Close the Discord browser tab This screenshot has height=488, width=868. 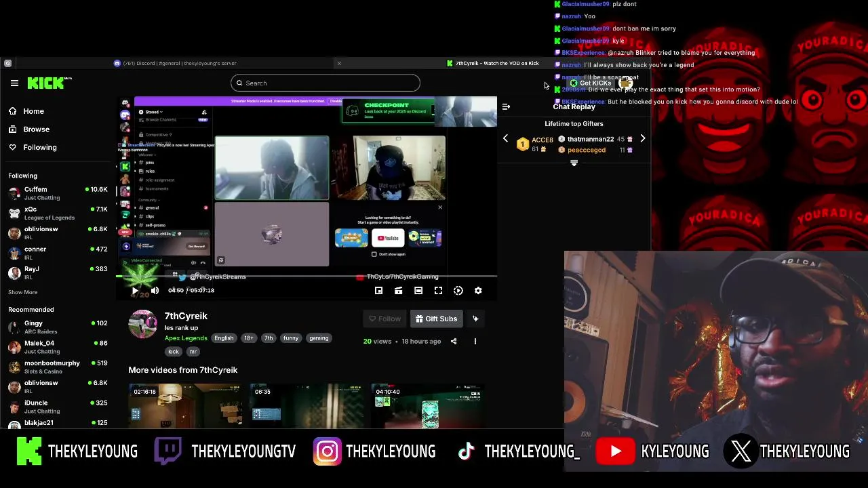[339, 63]
